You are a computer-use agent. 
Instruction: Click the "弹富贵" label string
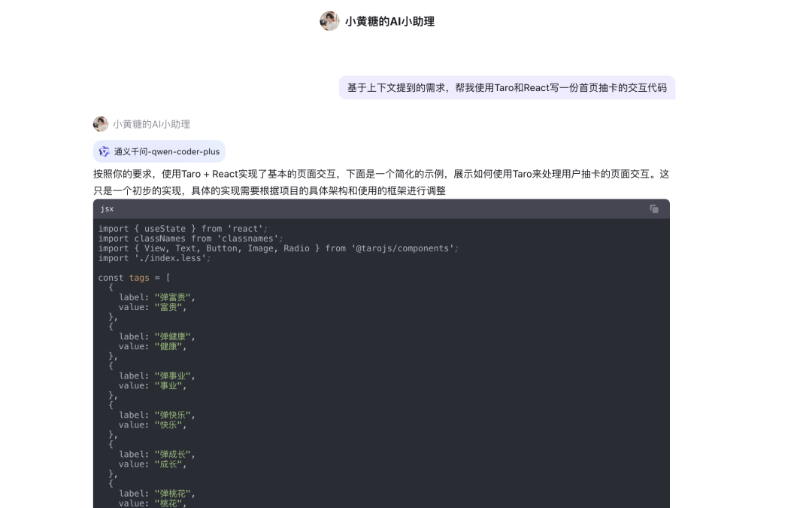172,297
